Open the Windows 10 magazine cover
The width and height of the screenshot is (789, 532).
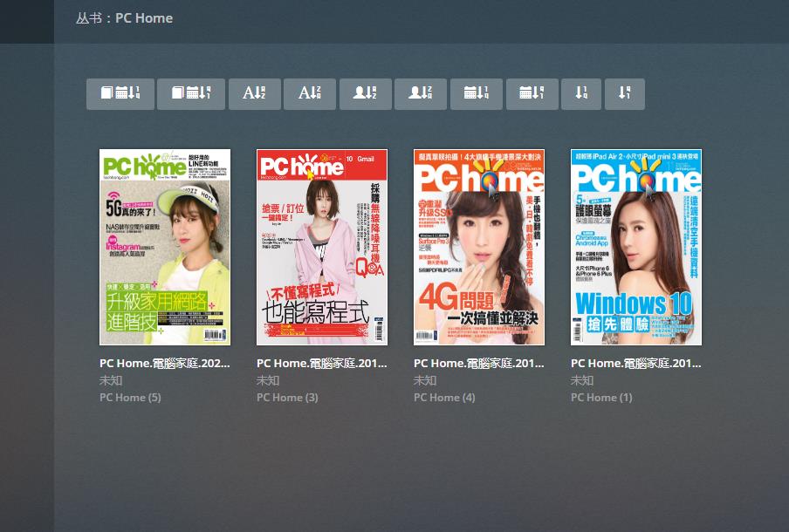point(636,247)
